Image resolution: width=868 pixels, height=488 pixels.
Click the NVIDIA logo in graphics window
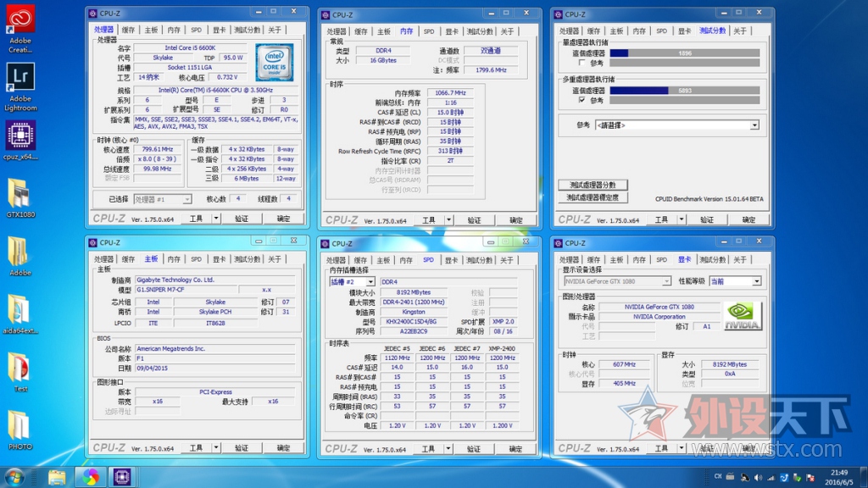click(743, 317)
